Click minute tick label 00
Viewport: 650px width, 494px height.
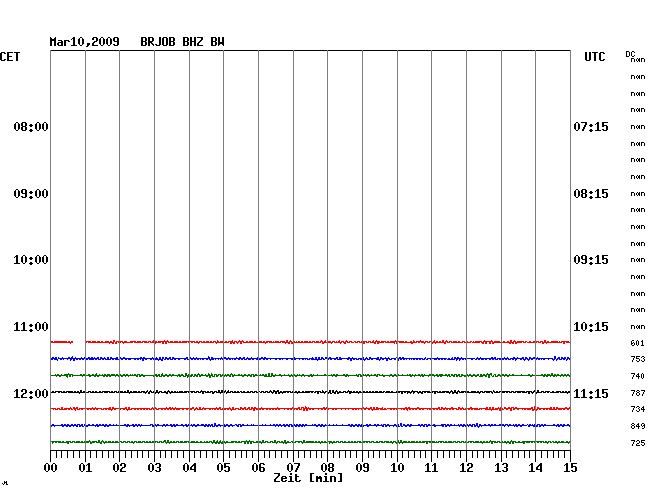(x=51, y=468)
